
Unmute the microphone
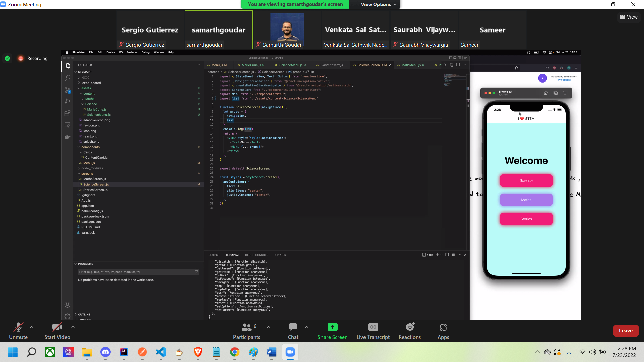tap(18, 331)
